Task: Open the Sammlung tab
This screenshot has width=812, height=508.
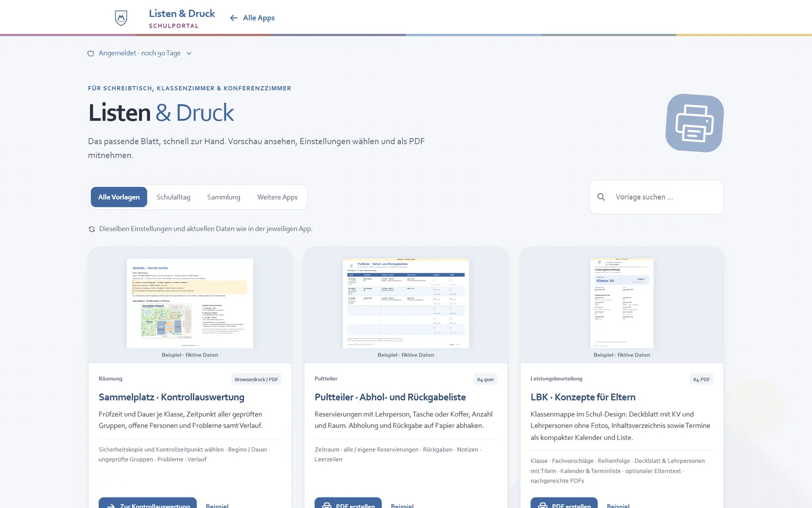Action: (224, 197)
